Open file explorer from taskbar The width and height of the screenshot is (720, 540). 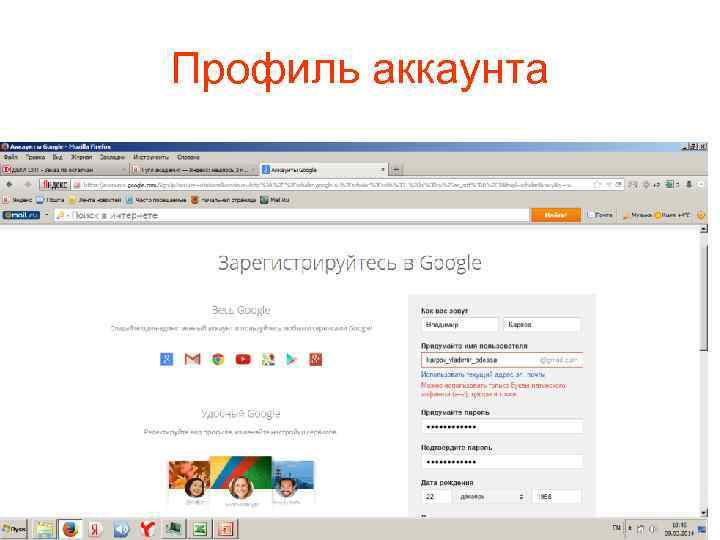[x=44, y=529]
